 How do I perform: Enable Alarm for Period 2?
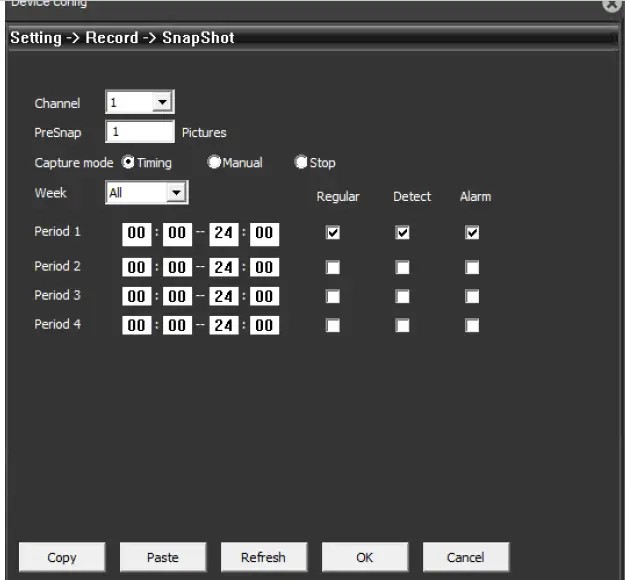(472, 267)
